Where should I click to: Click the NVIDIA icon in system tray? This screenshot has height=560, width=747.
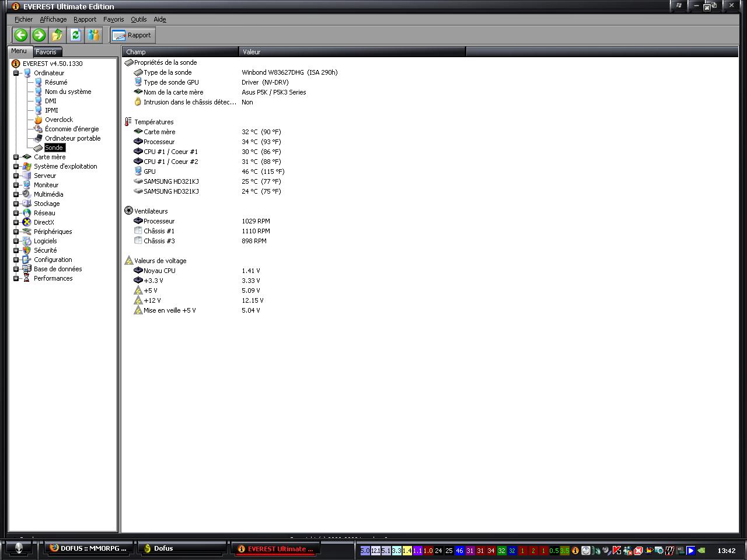(x=701, y=551)
